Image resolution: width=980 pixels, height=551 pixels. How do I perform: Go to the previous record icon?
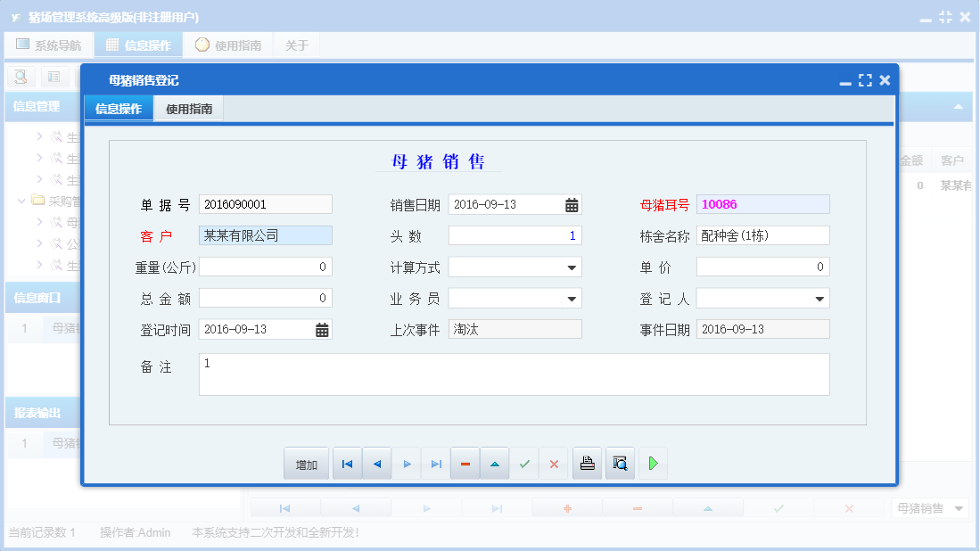(376, 463)
